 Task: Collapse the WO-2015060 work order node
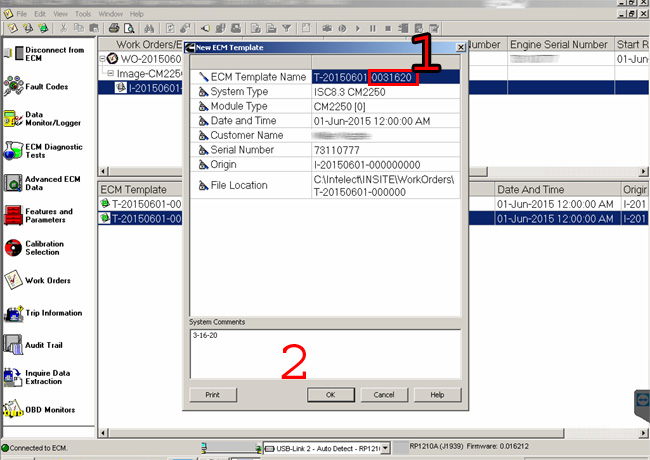tap(102, 59)
